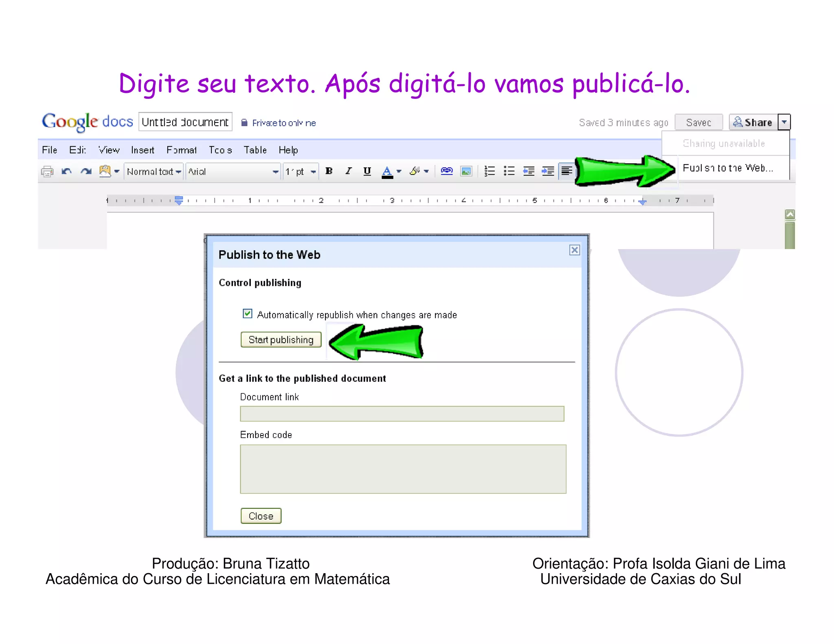
Task: Open the Tools menu
Action: [x=220, y=150]
